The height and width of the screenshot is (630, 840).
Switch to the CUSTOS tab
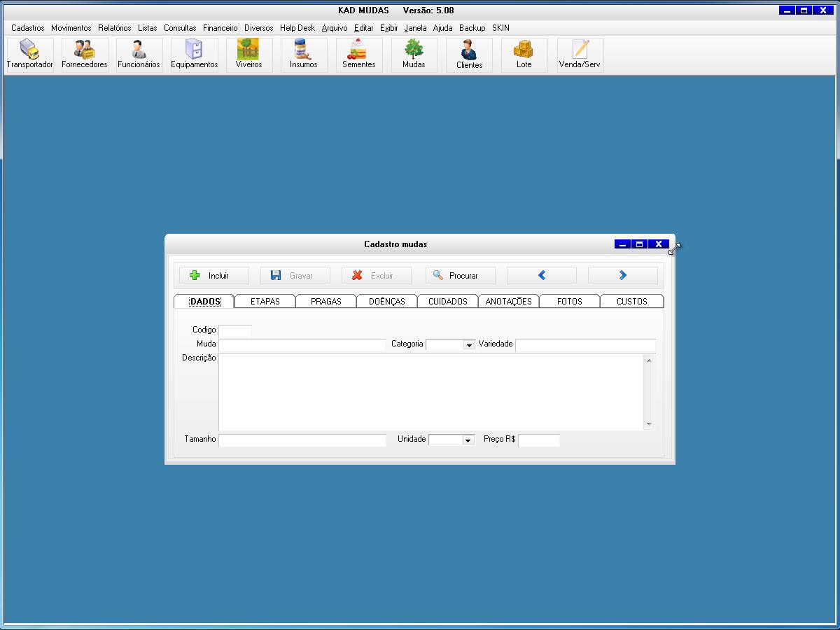[632, 301]
